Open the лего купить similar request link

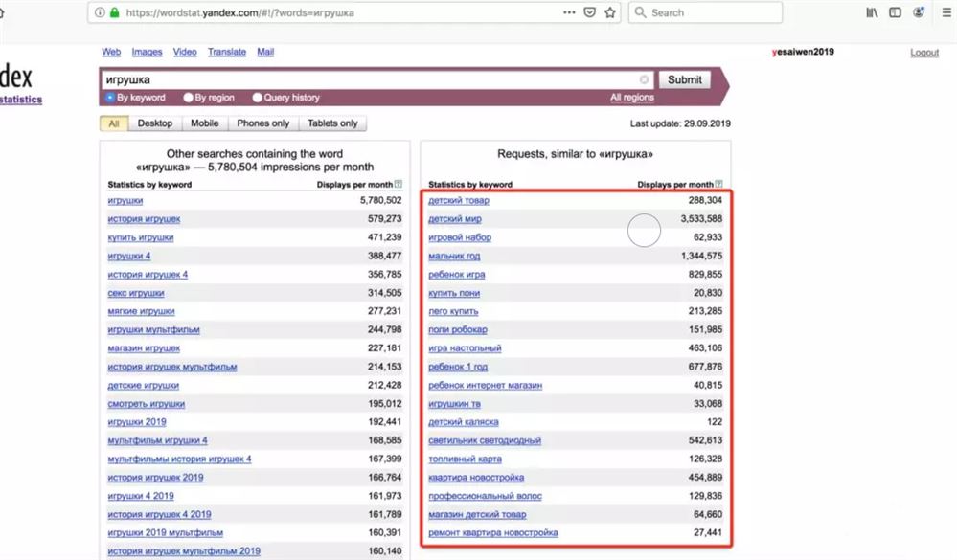click(x=453, y=311)
